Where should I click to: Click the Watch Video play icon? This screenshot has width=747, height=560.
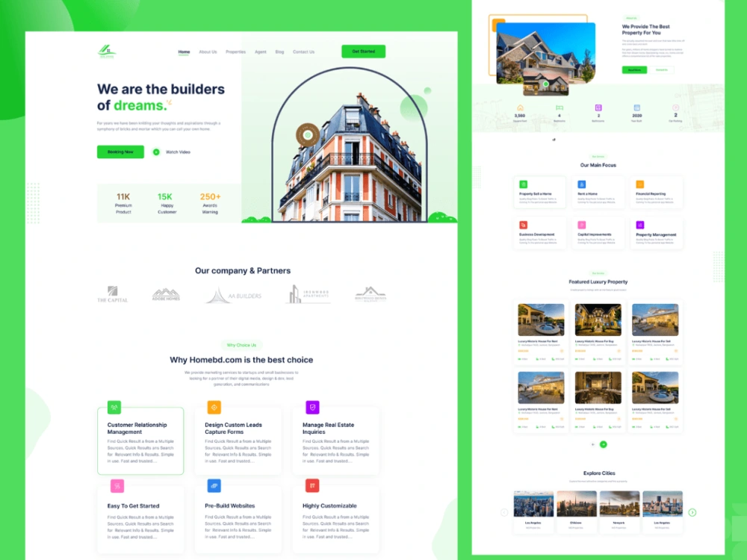(x=156, y=152)
